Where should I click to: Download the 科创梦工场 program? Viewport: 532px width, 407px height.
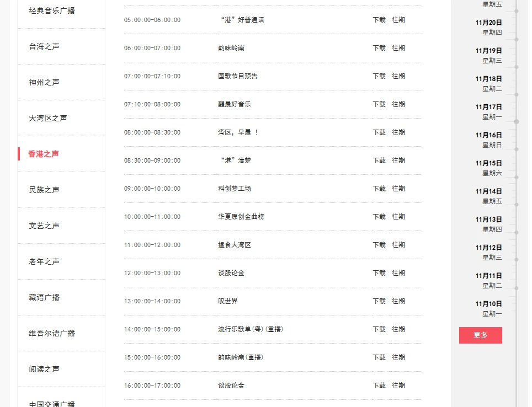point(379,189)
